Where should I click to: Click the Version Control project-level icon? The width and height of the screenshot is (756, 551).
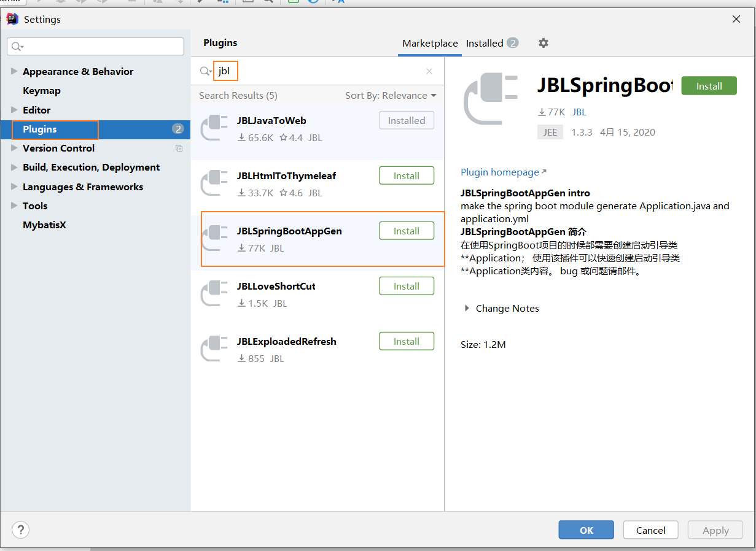pyautogui.click(x=179, y=148)
